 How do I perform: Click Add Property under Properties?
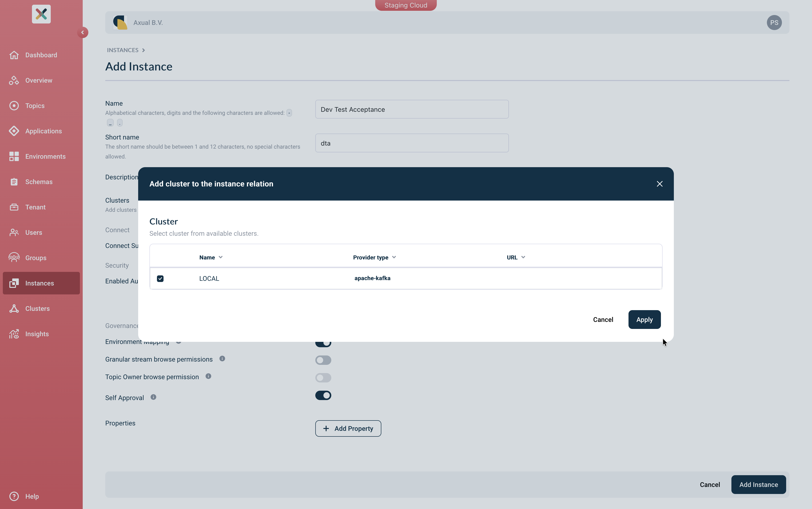pyautogui.click(x=348, y=428)
